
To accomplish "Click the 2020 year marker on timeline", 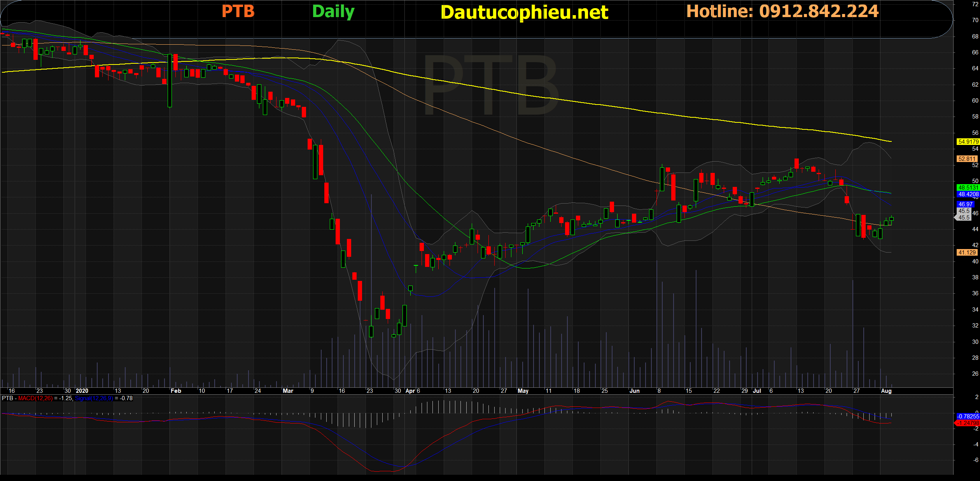I will (x=82, y=391).
